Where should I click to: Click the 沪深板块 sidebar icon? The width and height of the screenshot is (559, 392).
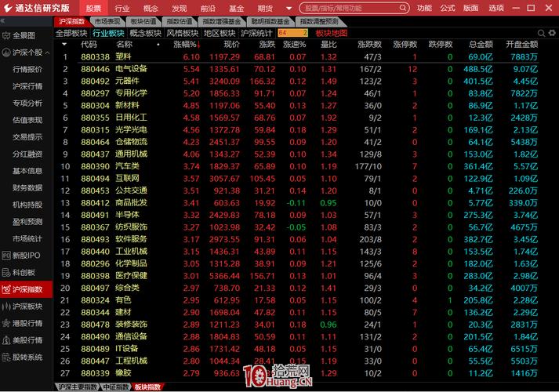pyautogui.click(x=6, y=307)
